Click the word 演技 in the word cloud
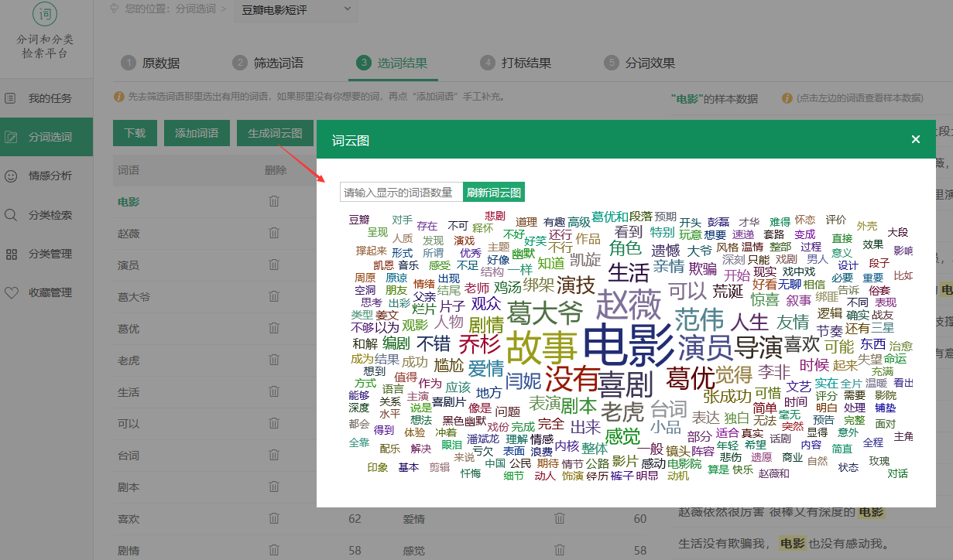Viewport: 953px width, 560px height. click(575, 285)
